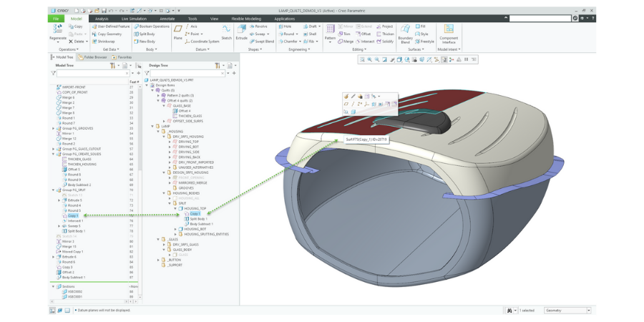
Task: Click the Extrude tool in the ribbon
Action: tap(241, 31)
